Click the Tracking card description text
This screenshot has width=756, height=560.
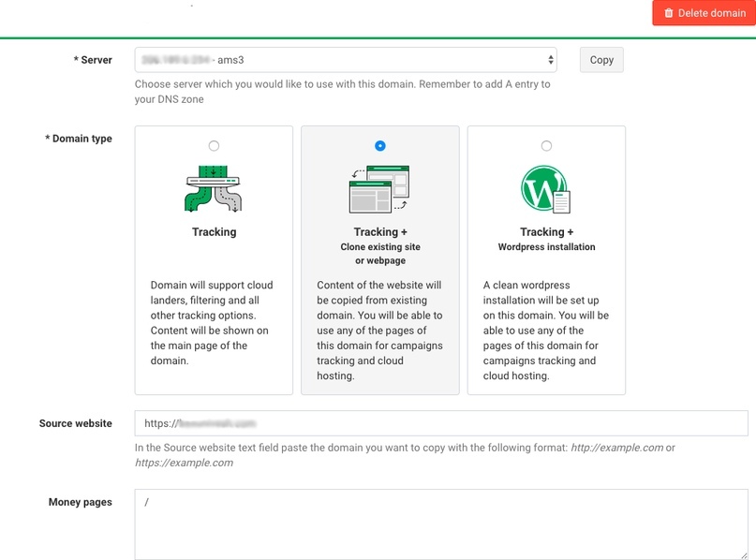(x=212, y=323)
